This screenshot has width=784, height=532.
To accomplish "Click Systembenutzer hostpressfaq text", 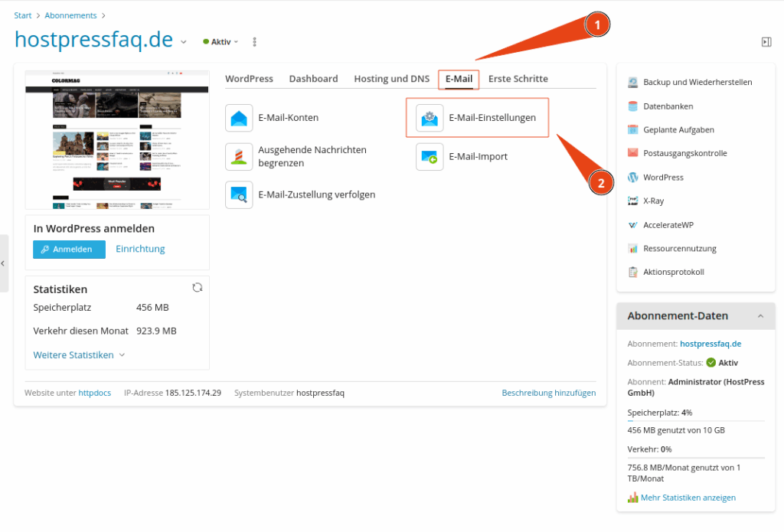I will (289, 393).
